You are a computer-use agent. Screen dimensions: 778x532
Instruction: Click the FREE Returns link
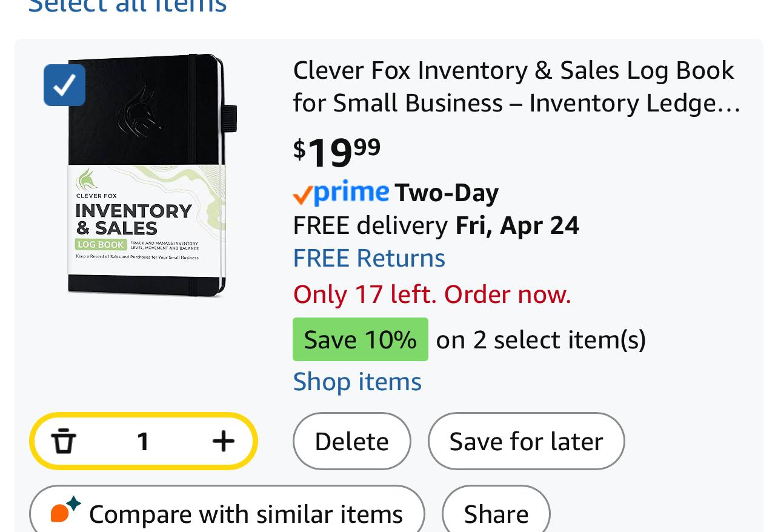369,258
